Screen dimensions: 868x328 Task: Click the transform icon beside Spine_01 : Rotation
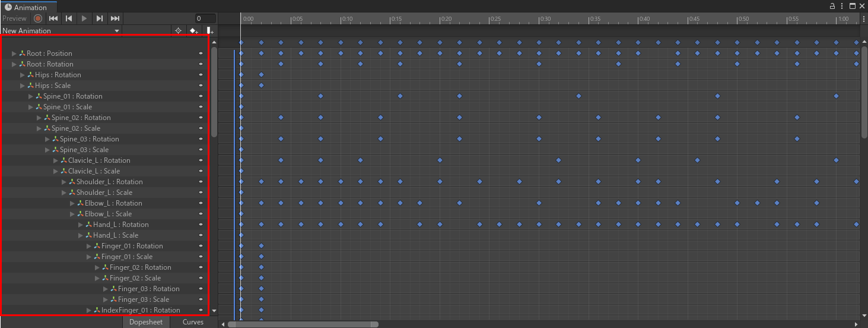(x=39, y=96)
